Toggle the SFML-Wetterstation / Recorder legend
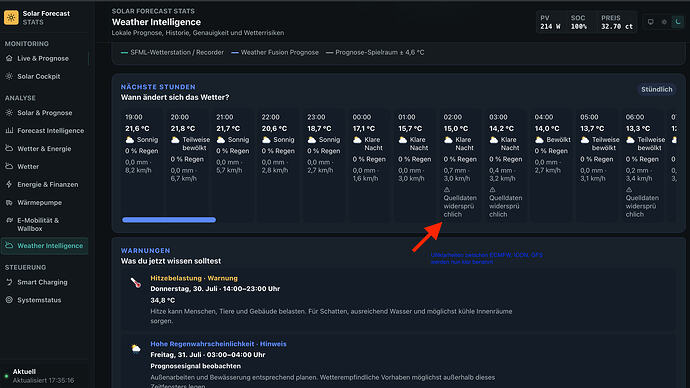690x388 pixels. 172,52
